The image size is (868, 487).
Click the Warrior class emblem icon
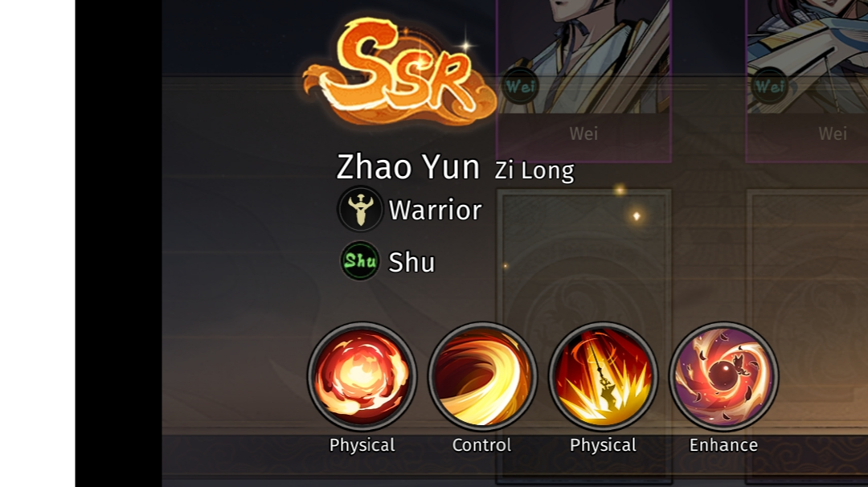tap(360, 209)
